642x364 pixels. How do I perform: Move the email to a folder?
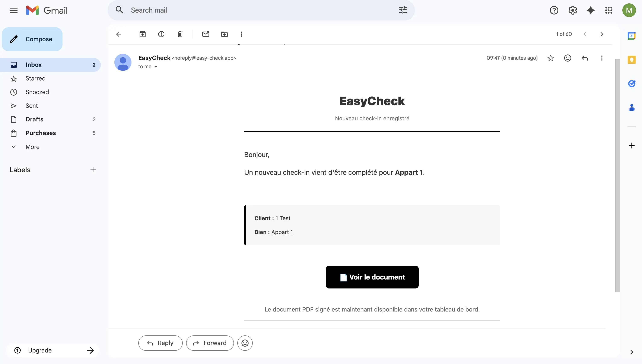[x=224, y=34]
